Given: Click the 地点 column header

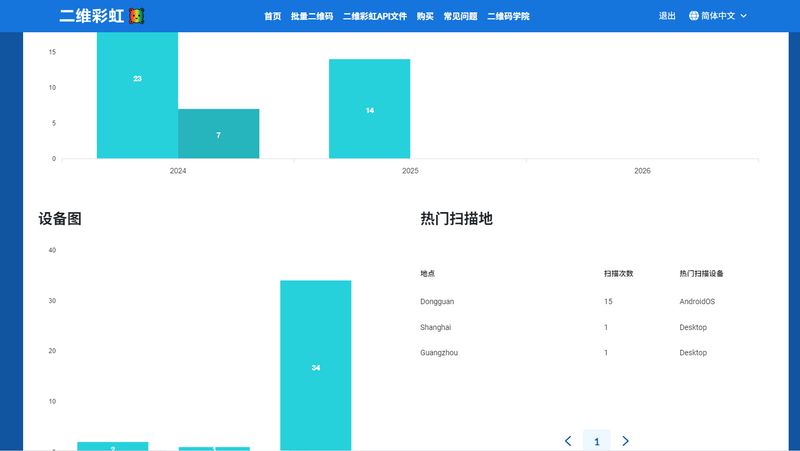Looking at the screenshot, I should [428, 273].
